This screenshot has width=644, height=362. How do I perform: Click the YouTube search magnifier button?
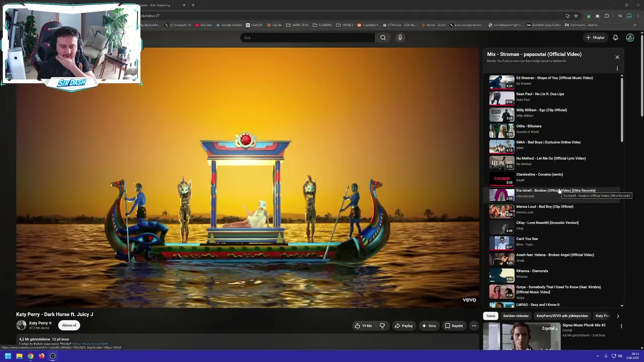(x=383, y=38)
